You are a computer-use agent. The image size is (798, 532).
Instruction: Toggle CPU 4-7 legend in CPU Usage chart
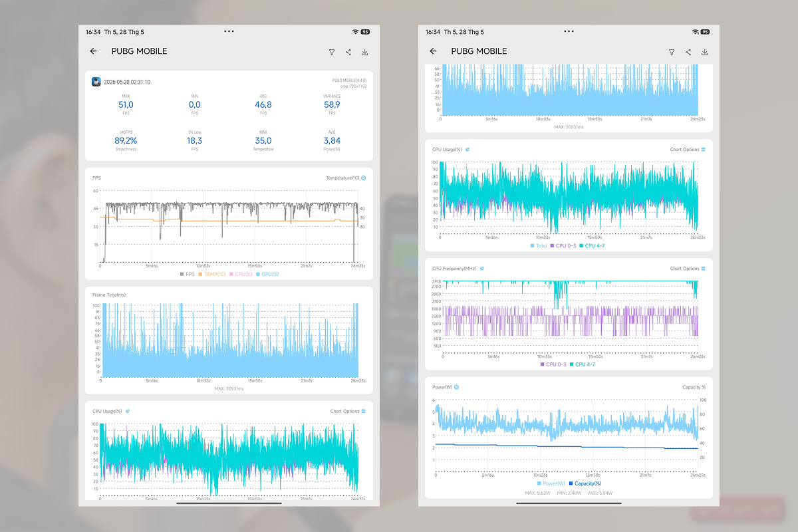593,245
